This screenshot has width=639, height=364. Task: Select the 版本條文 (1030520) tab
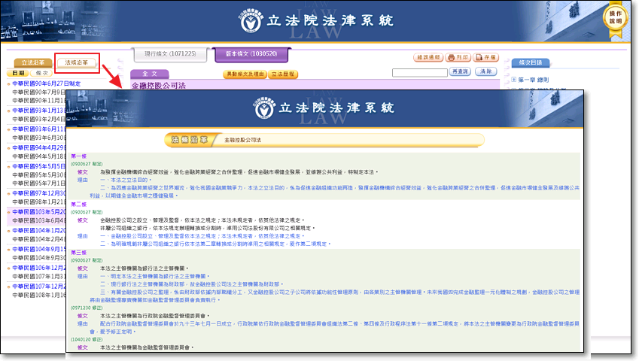[251, 54]
